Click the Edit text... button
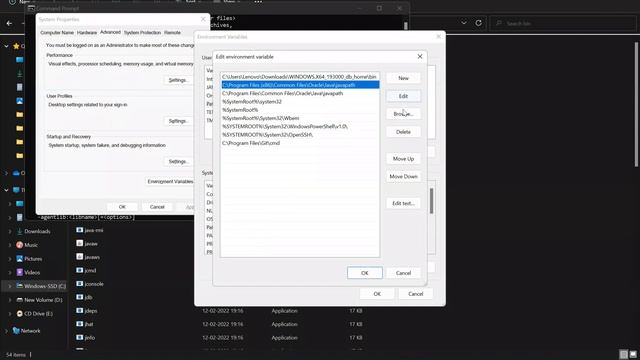Image resolution: width=640 pixels, height=360 pixels. [403, 203]
